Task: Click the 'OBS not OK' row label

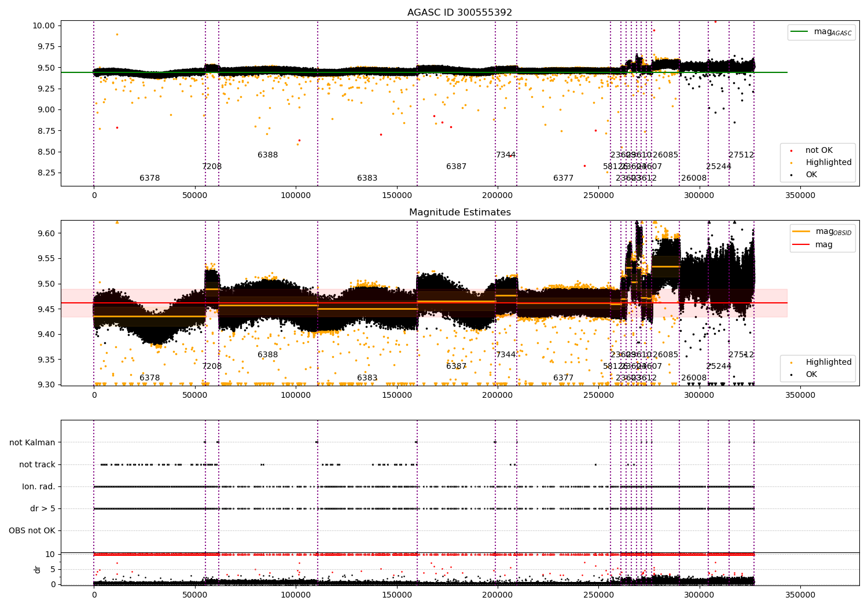Action: [32, 530]
